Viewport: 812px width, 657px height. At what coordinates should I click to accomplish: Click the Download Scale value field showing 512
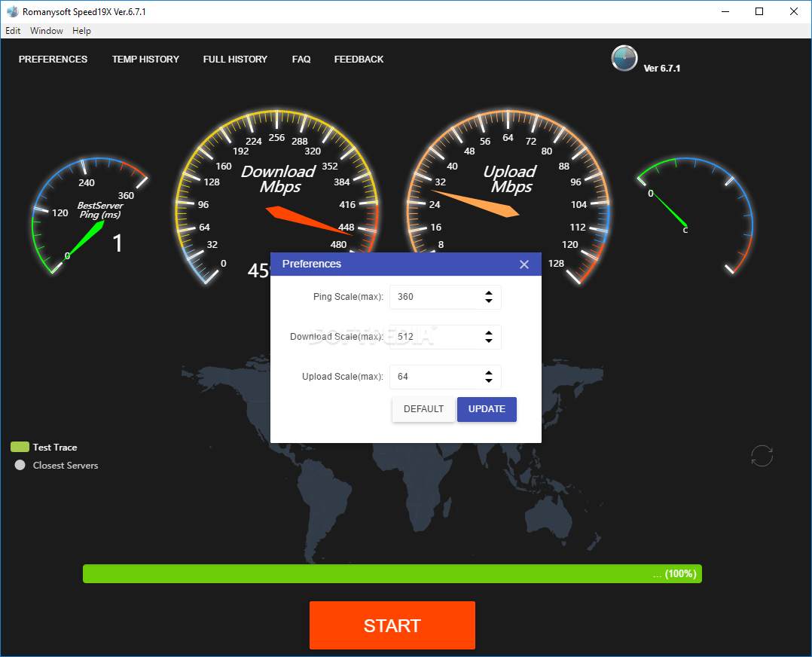tap(445, 337)
